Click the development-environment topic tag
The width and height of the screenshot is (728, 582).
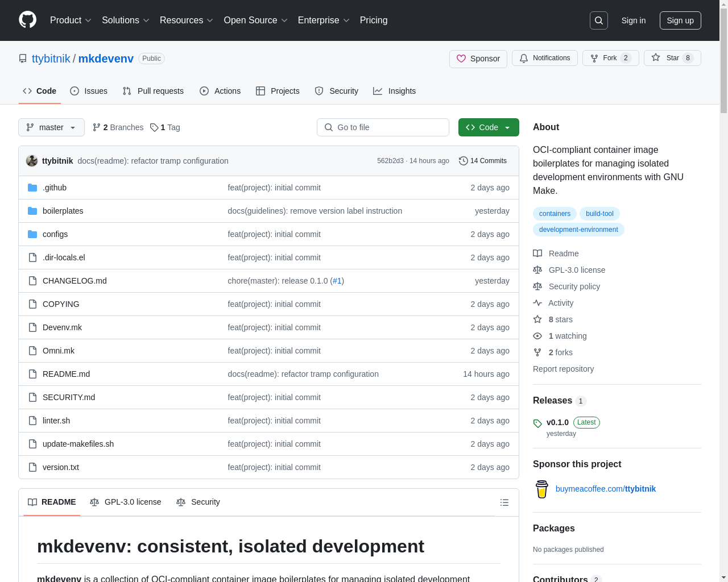(x=578, y=230)
